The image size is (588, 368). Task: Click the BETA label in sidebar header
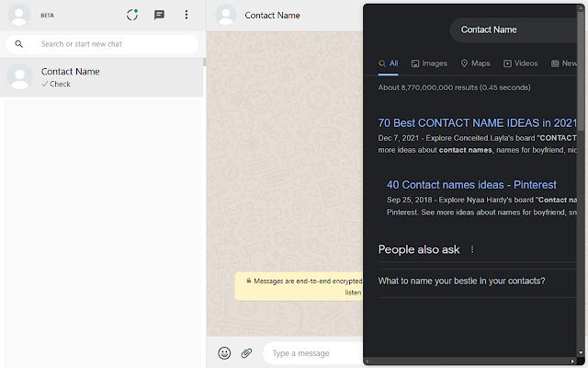coord(47,16)
